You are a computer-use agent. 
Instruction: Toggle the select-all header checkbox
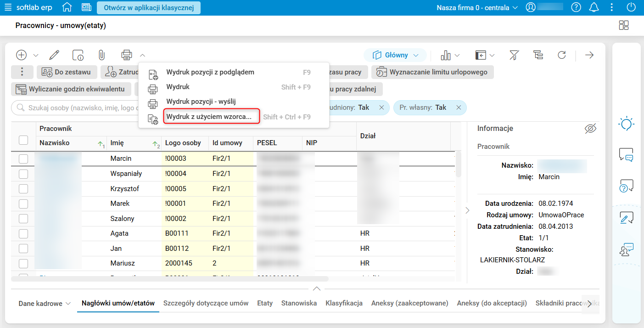[23, 141]
